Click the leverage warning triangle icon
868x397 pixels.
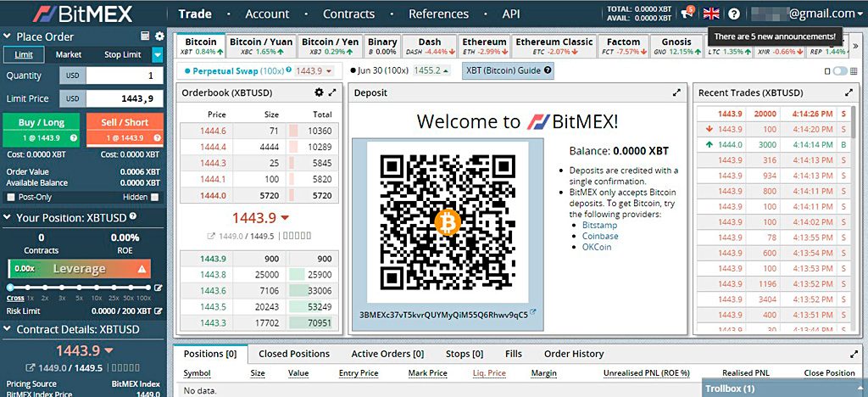[142, 269]
